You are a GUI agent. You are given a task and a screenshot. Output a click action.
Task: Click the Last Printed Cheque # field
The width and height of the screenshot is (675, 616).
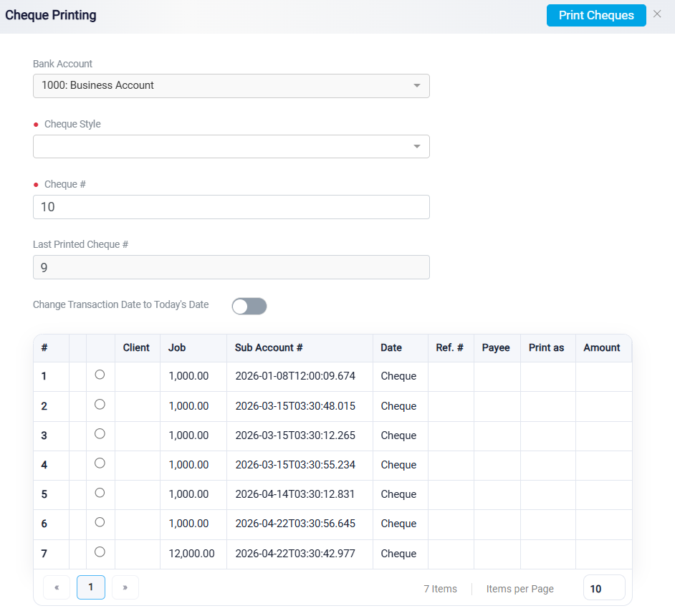[231, 267]
